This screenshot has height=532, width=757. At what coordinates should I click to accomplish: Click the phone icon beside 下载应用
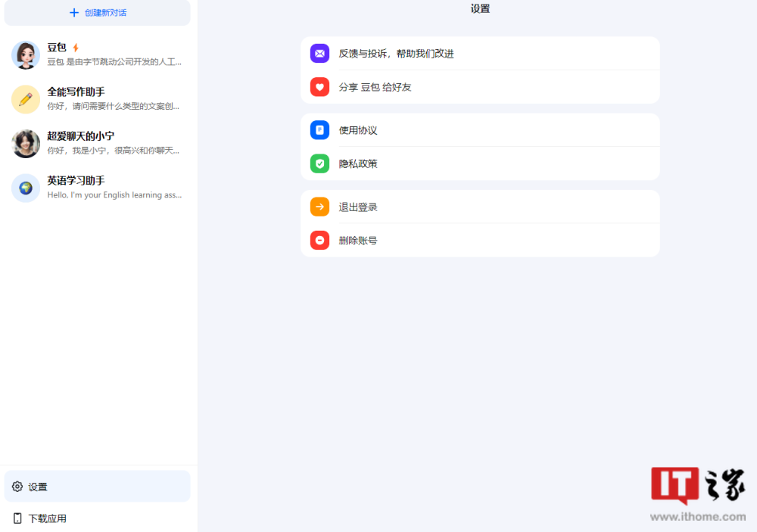click(x=17, y=518)
